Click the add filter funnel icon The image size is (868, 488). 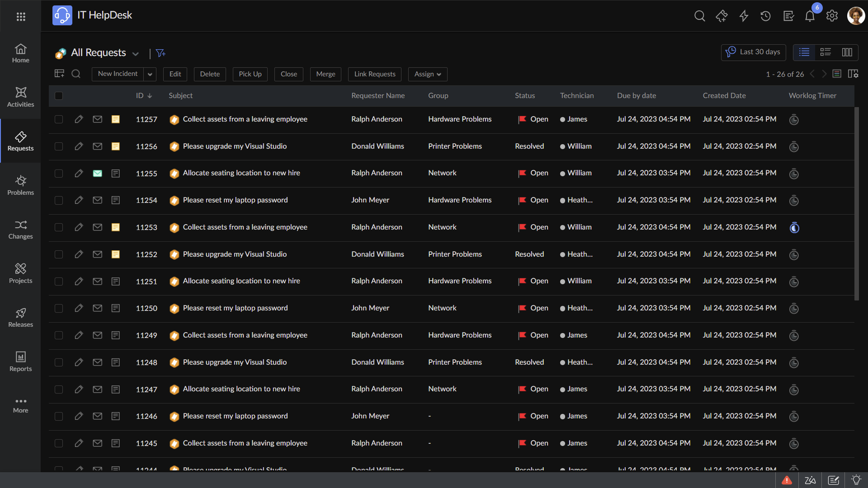pos(160,53)
